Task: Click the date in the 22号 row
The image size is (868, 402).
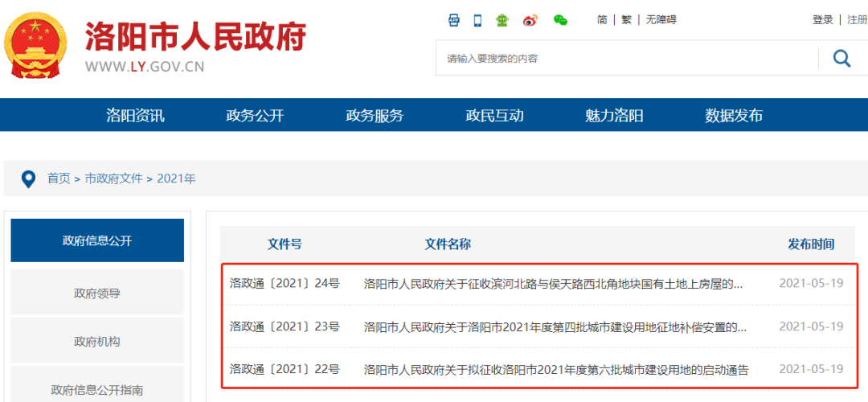Action: [x=811, y=369]
